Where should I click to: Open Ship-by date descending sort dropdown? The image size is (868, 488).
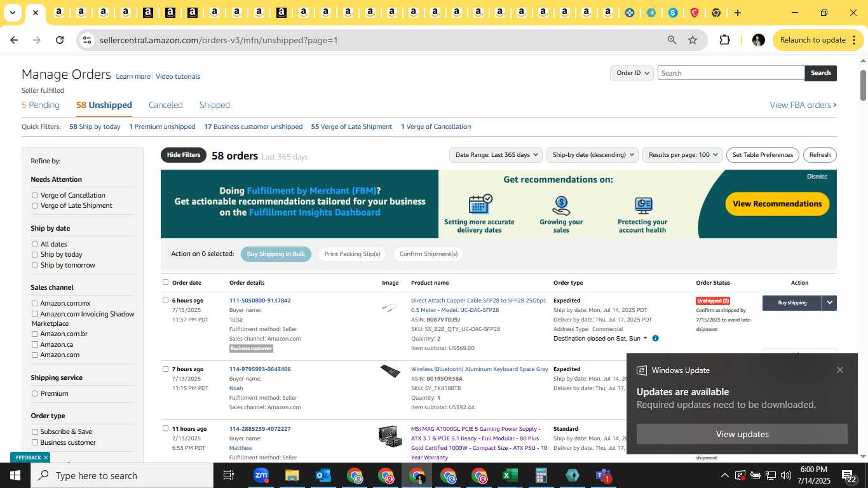coord(592,155)
